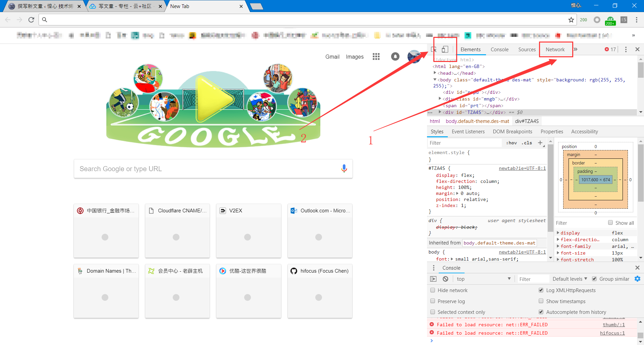Expand the margin shorthand value
The height and width of the screenshot is (345, 644).
[x=457, y=193]
